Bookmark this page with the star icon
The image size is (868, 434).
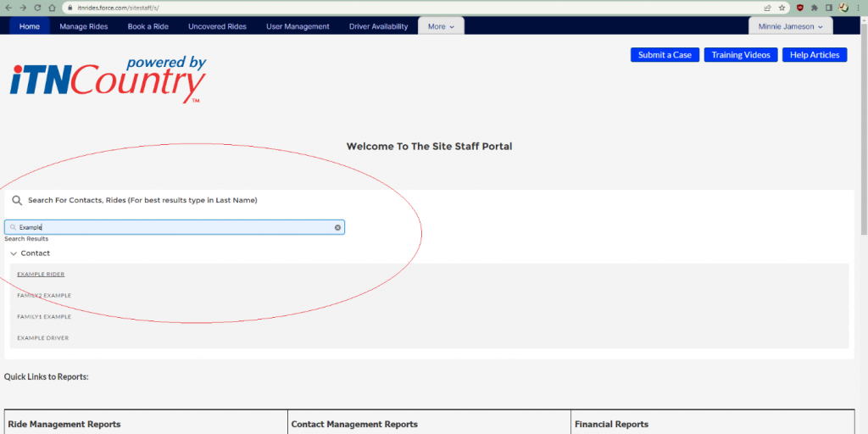pyautogui.click(x=781, y=8)
